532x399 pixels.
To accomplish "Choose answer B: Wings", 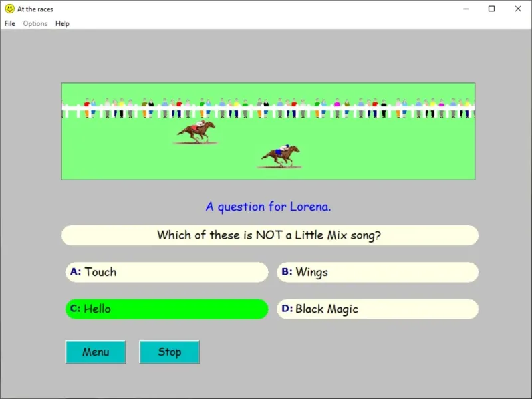I will point(378,272).
